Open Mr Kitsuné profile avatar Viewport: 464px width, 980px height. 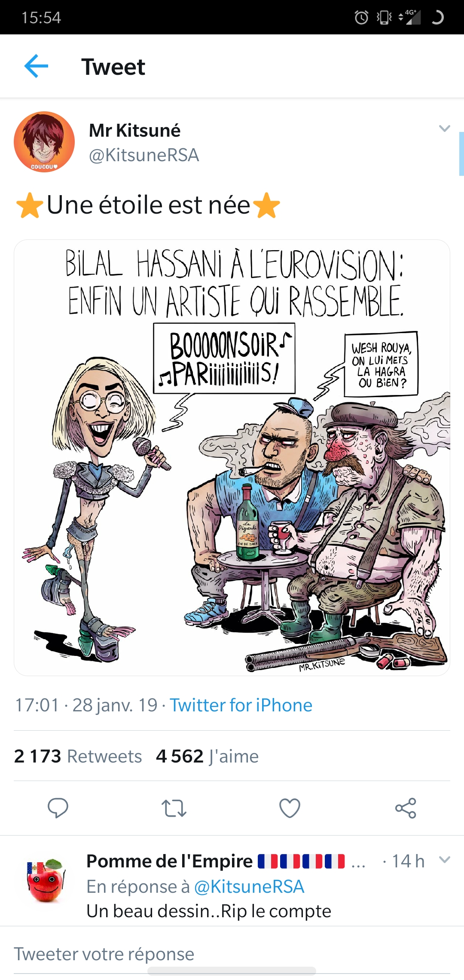[x=44, y=142]
